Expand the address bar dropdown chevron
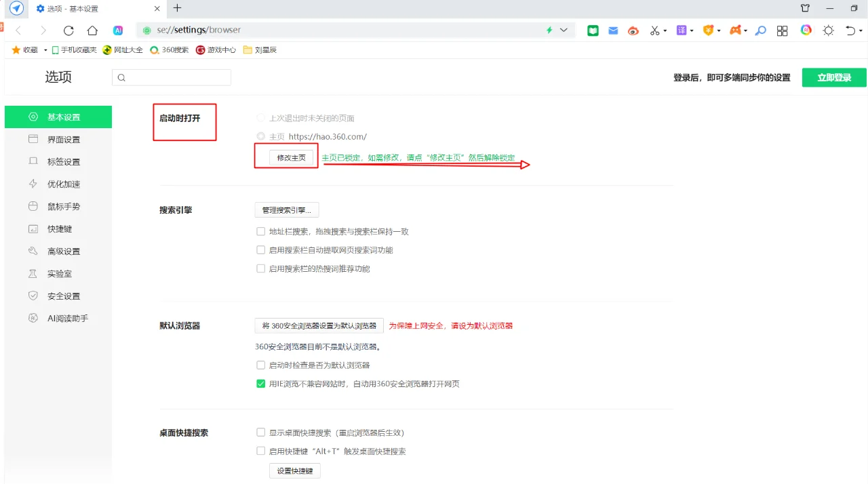Viewport: 868px width, 484px height. point(564,31)
